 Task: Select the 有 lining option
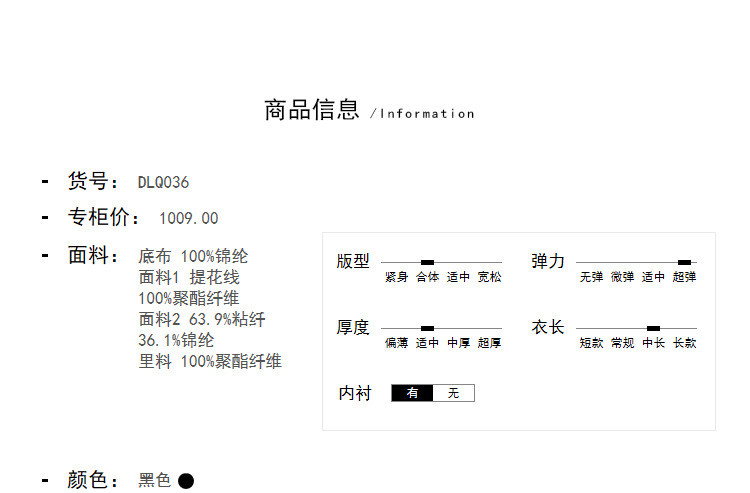point(412,393)
